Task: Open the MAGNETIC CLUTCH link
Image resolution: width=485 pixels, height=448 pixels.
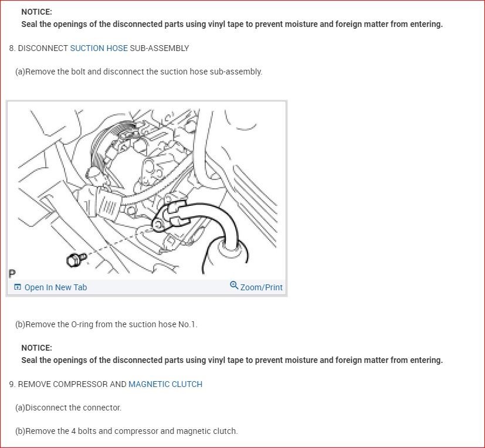Action: (165, 384)
